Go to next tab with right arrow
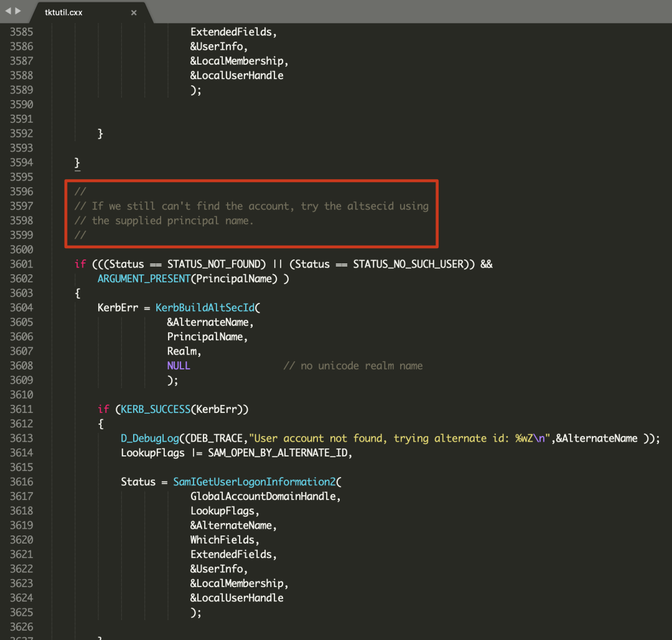 [x=17, y=11]
